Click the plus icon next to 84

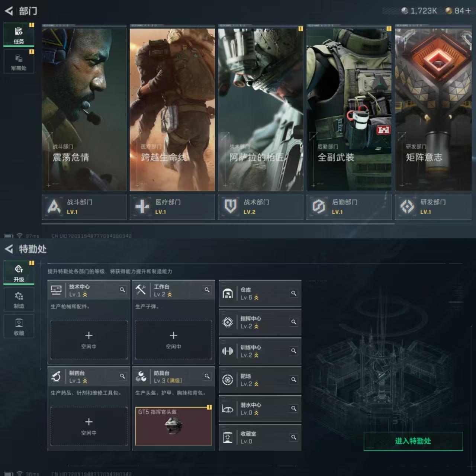pos(467,11)
